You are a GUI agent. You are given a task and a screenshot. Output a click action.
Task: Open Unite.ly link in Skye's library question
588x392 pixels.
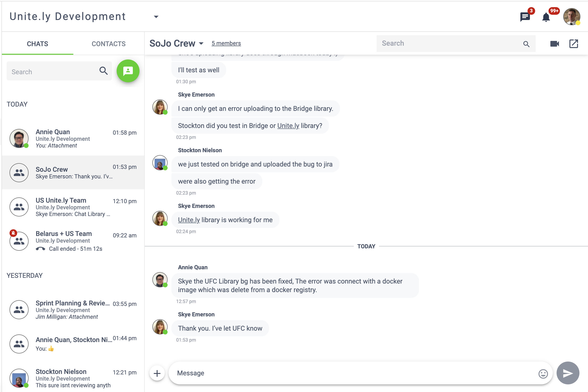pos(288,126)
